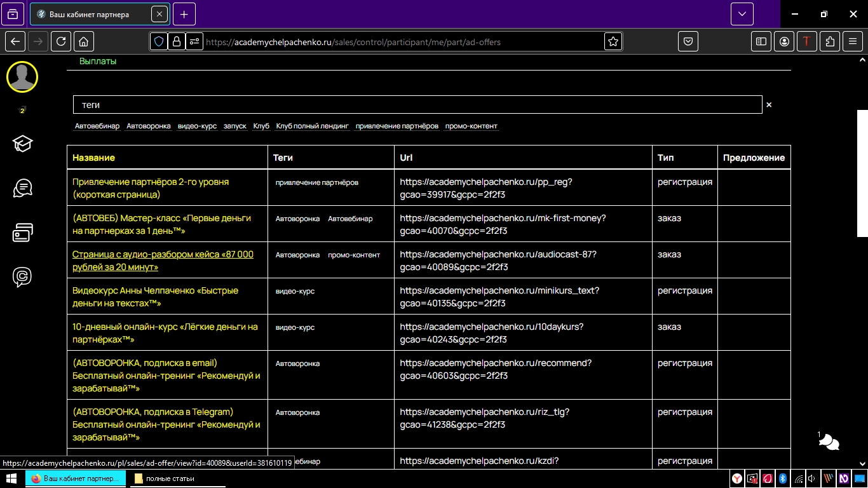The image size is (868, 488).
Task: Click the Yandex browser tray icon
Action: point(736,478)
